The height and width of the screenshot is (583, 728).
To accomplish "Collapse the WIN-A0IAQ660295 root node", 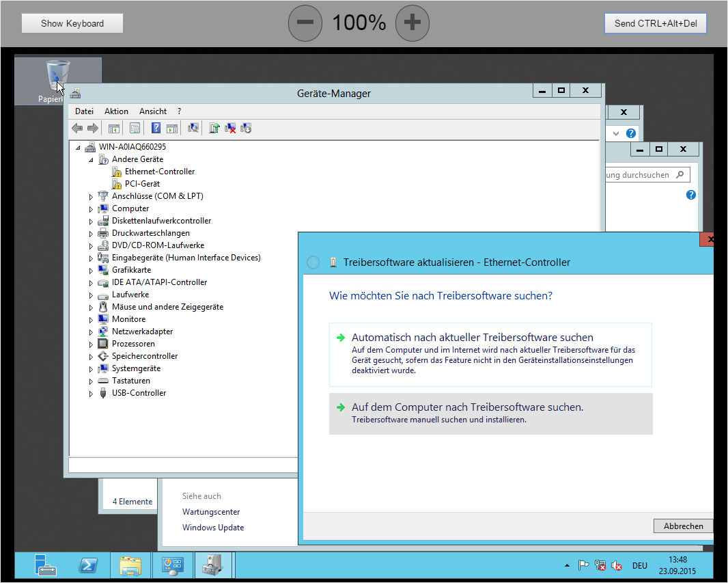I will pyautogui.click(x=78, y=147).
